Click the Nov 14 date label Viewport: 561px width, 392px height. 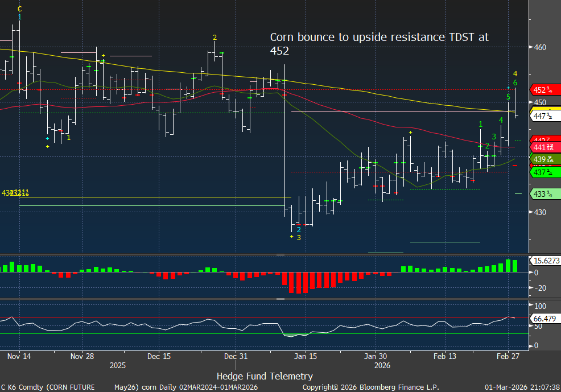coord(20,357)
